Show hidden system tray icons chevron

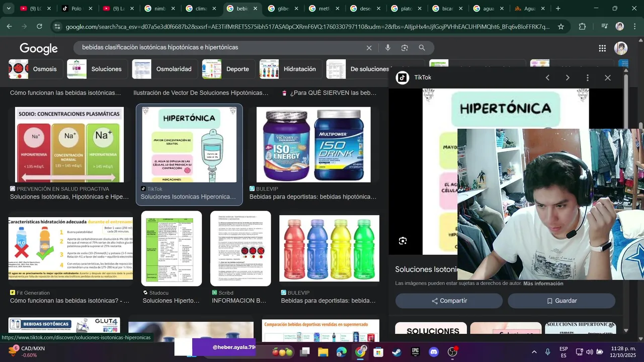pos(534,352)
